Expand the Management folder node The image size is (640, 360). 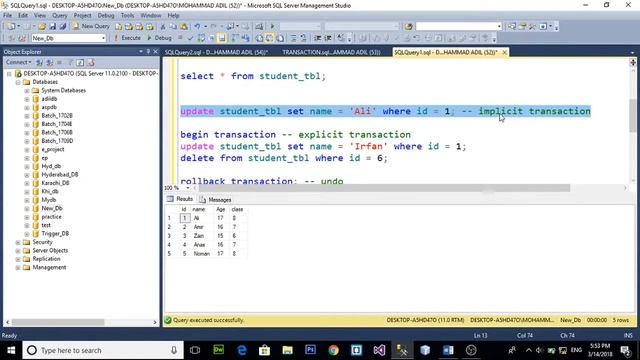click(x=18, y=268)
